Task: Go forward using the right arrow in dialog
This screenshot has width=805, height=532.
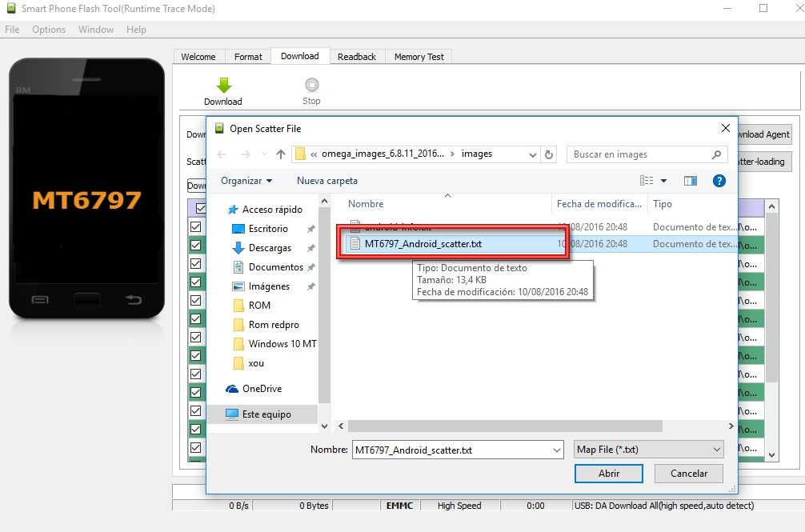Action: point(246,154)
